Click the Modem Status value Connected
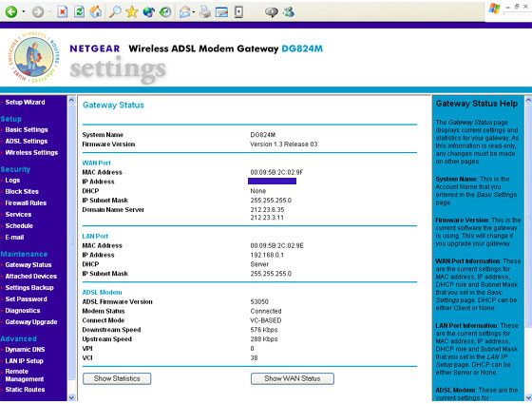Image resolution: width=532 pixels, height=404 pixels. click(x=266, y=312)
